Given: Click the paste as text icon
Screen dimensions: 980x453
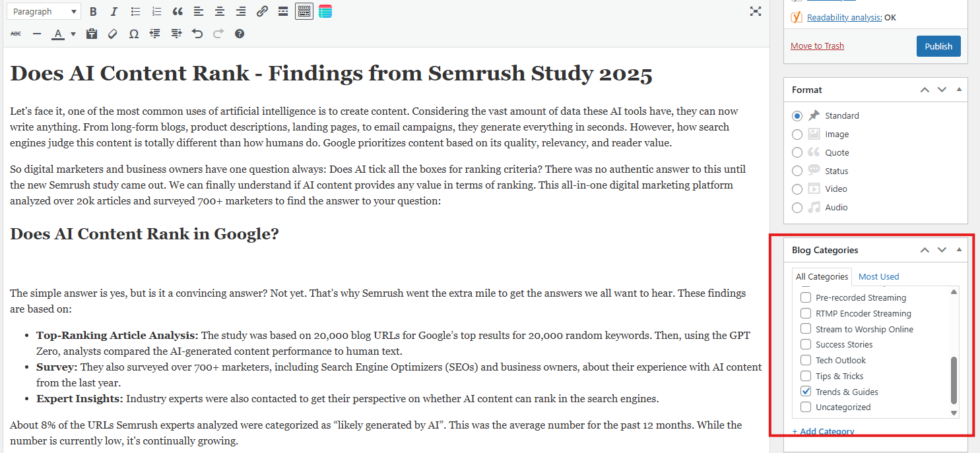Looking at the screenshot, I should coord(92,34).
